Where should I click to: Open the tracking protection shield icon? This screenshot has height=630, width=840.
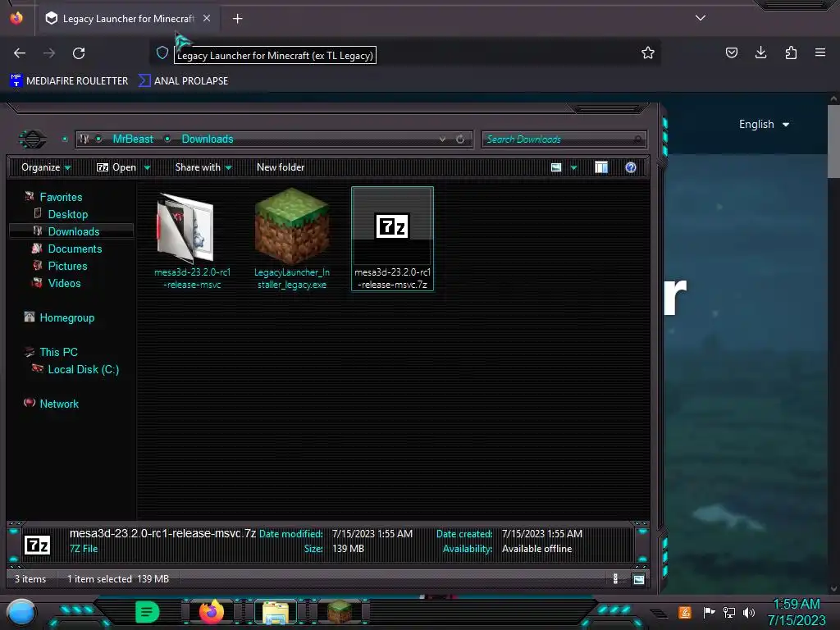(x=162, y=52)
